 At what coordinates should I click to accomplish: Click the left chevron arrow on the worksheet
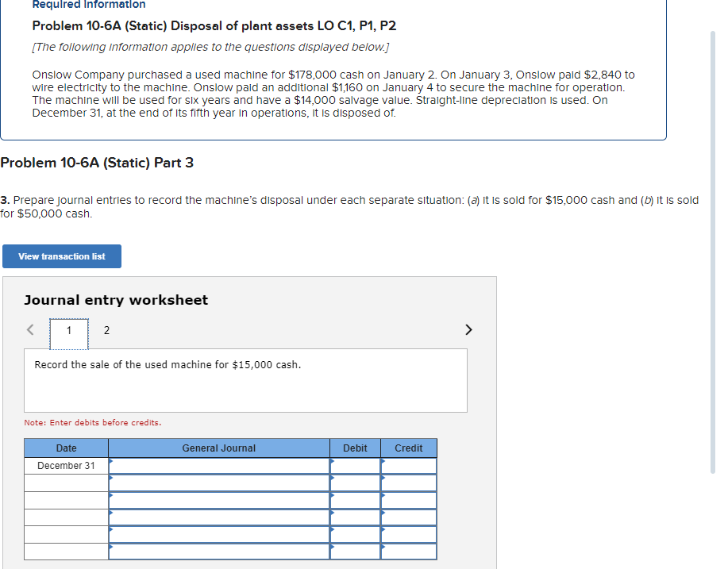[29, 328]
